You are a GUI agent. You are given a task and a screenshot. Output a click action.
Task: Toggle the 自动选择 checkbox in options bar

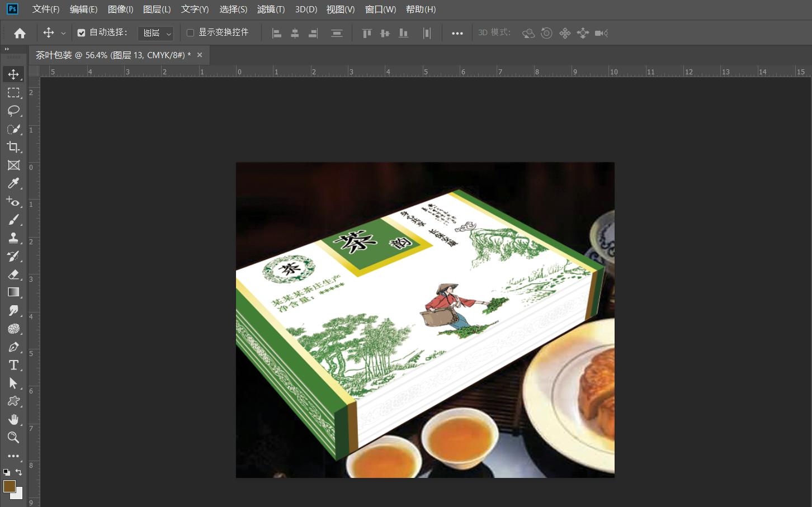tap(80, 32)
